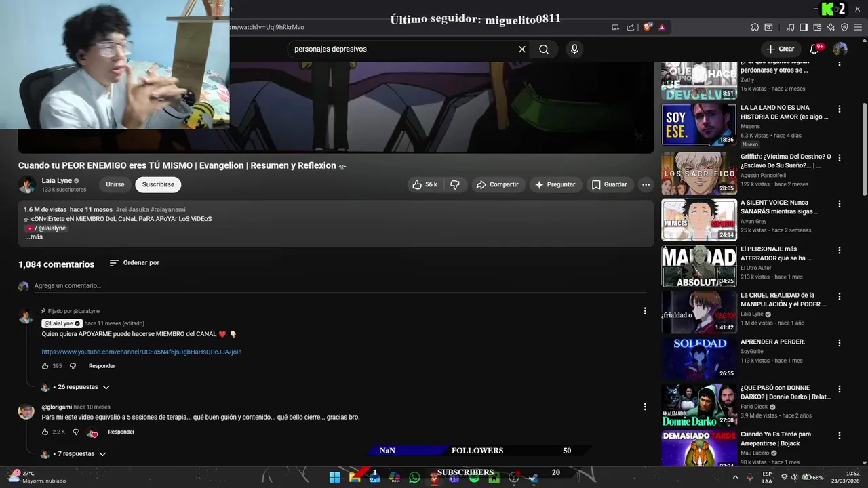Screen dimensions: 868x488
Task: Click the #rei hashtag
Action: click(x=121, y=210)
